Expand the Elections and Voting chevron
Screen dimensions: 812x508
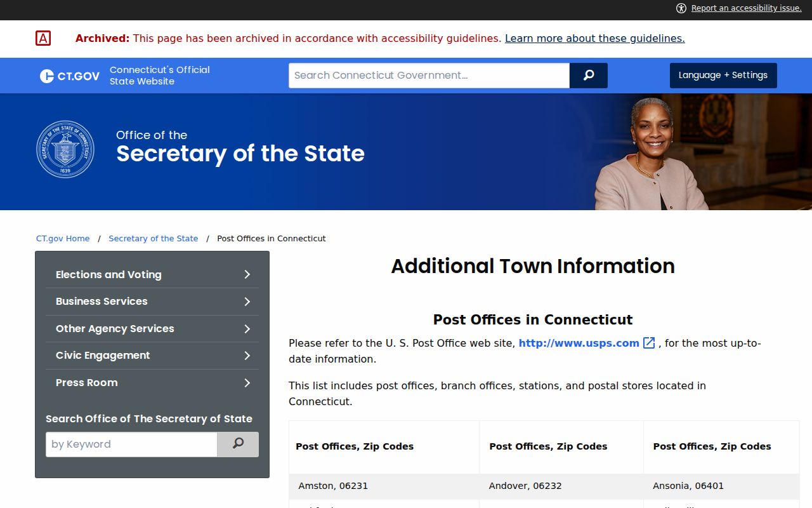click(247, 274)
